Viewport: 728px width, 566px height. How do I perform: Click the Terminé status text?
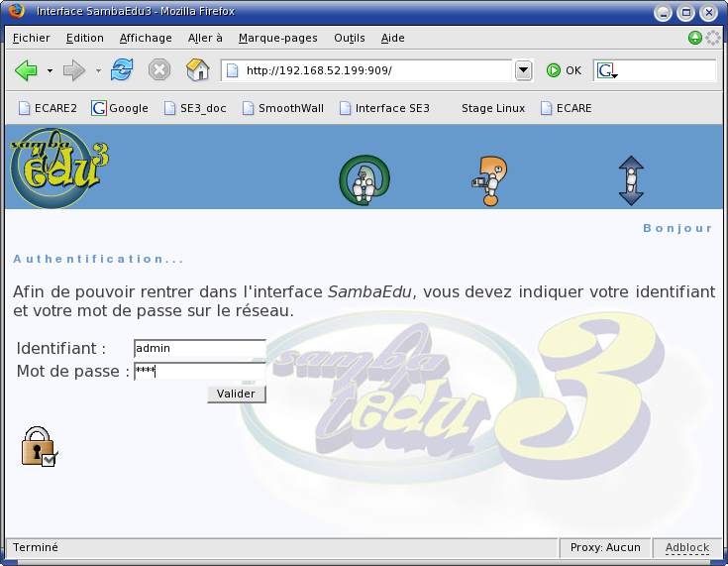[36, 547]
